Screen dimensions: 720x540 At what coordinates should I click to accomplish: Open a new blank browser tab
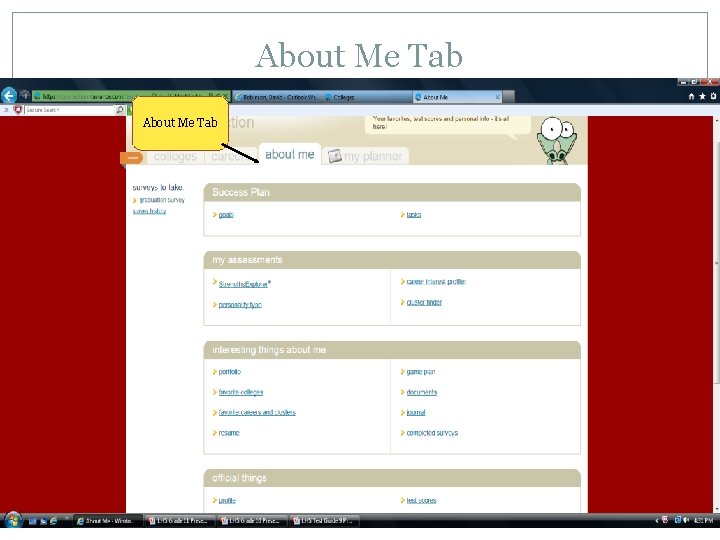[x=509, y=96]
